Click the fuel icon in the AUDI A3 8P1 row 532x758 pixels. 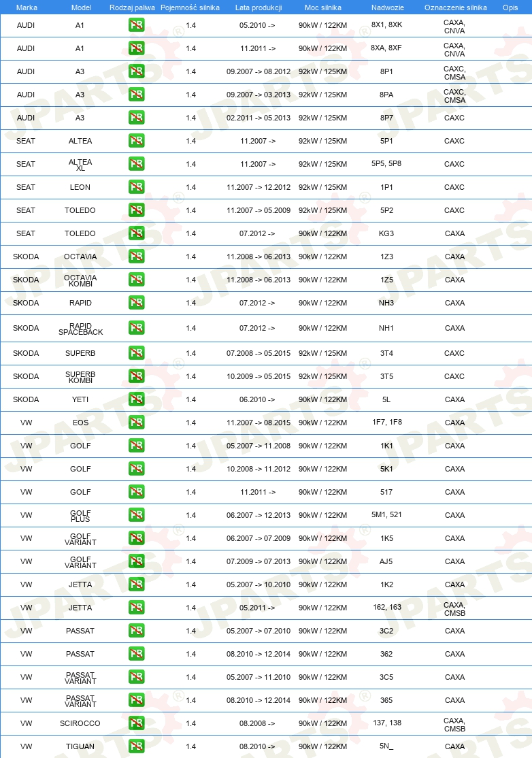click(x=136, y=71)
